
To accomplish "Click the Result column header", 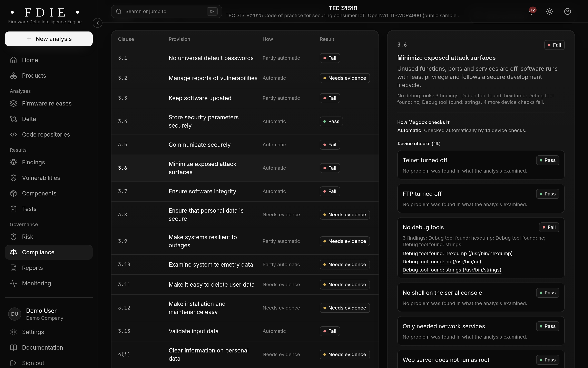I will [327, 39].
